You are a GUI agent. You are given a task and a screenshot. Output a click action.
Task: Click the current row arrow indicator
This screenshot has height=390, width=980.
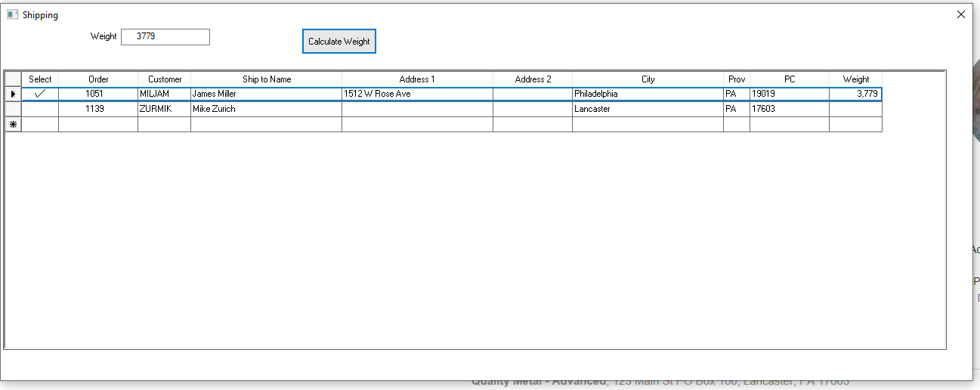(13, 94)
